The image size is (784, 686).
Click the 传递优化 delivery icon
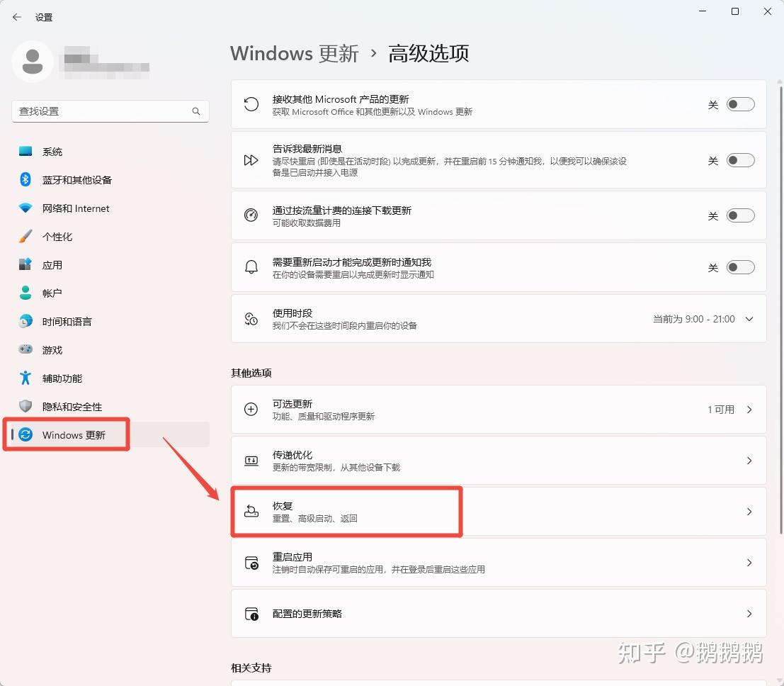pyautogui.click(x=251, y=461)
